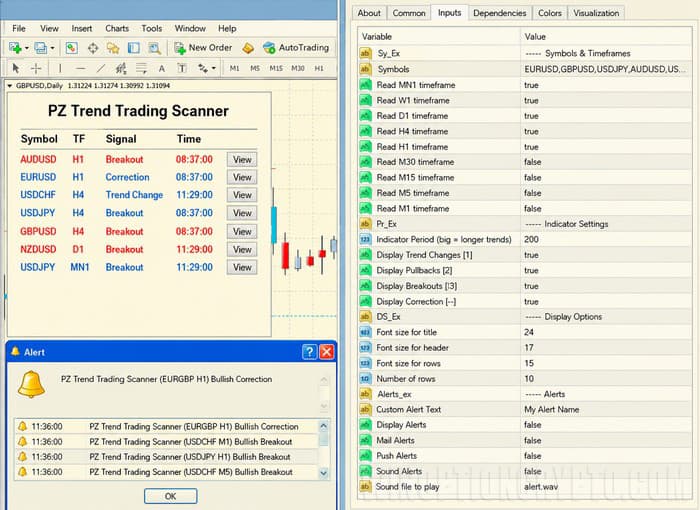Expand the New Chart dropdown arrow
This screenshot has height=510, width=700.
tap(27, 48)
